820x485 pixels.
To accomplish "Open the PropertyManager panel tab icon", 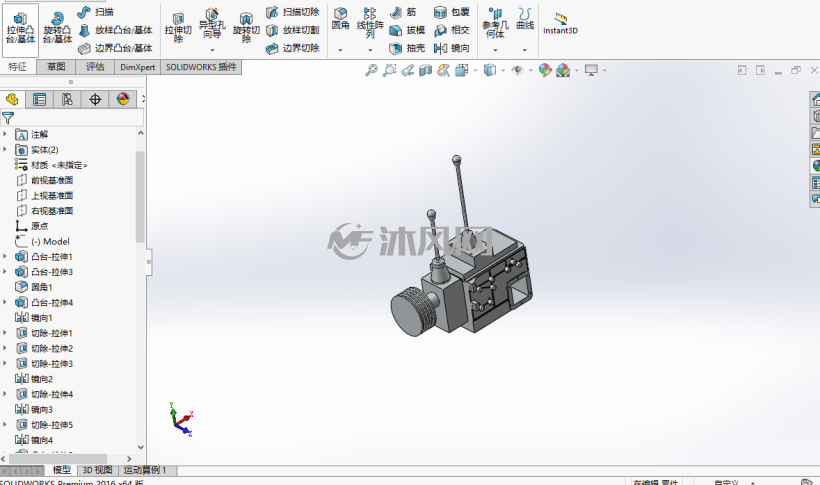I will [x=39, y=99].
